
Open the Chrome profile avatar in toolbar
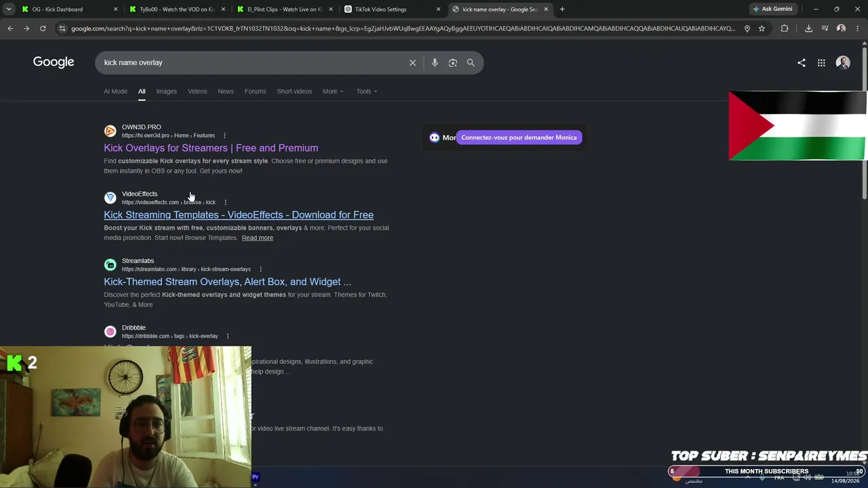tap(841, 28)
